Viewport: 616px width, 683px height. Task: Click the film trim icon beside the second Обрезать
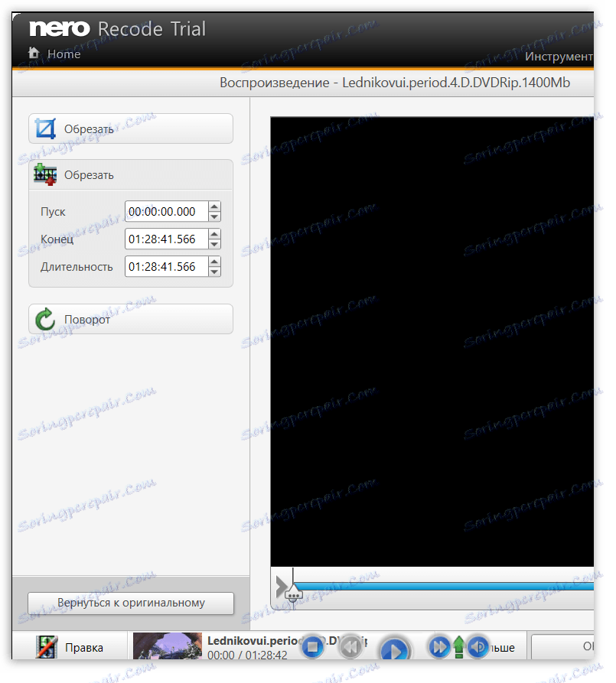coord(45,174)
